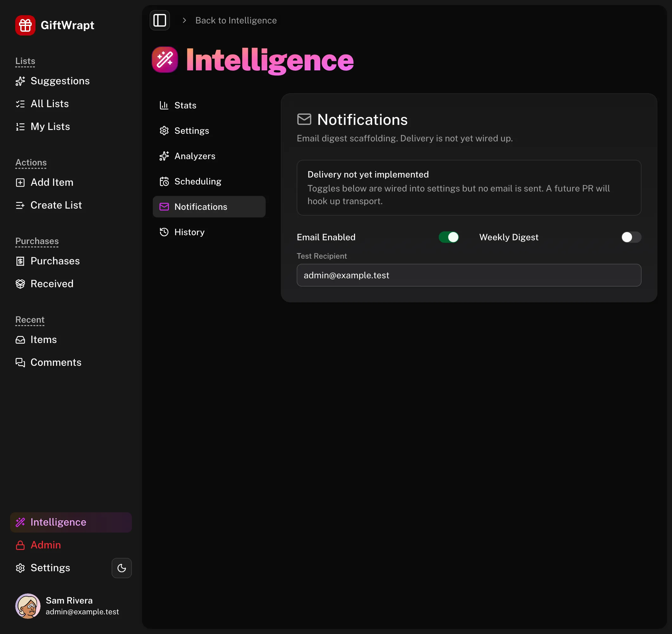Click the Intelligence page title

[x=270, y=60]
